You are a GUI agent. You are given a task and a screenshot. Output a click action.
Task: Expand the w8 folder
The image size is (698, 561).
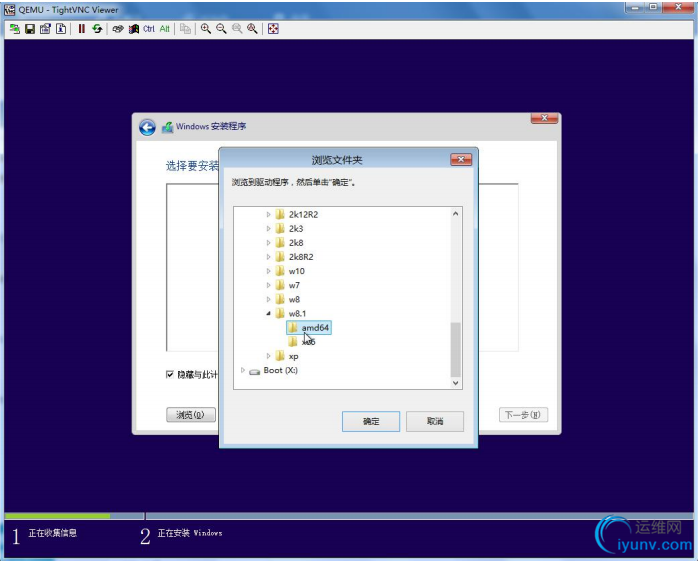[268, 300]
